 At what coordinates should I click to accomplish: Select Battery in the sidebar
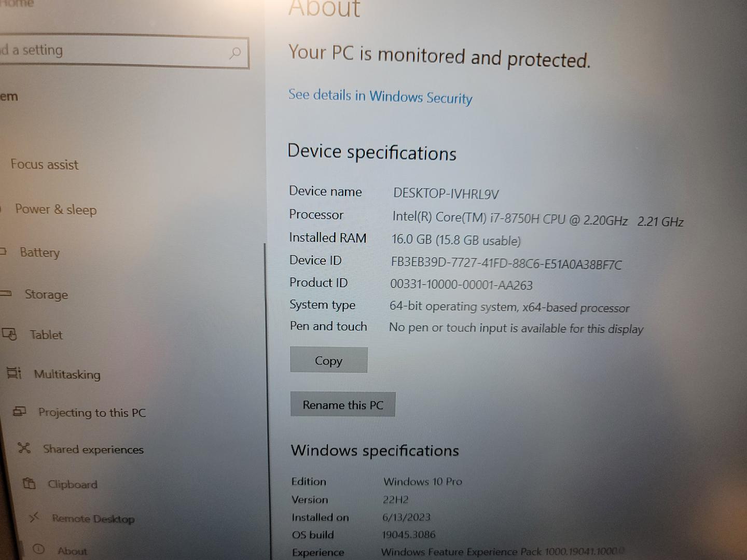click(x=40, y=253)
